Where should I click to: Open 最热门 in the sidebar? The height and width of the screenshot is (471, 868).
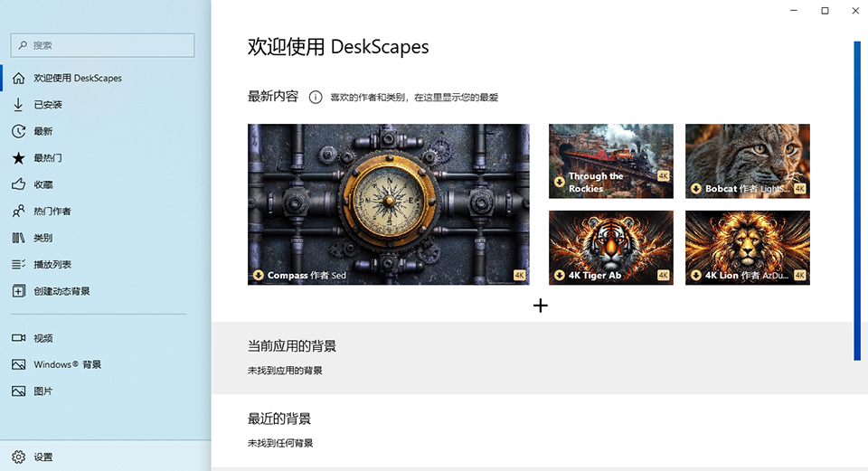pyautogui.click(x=105, y=157)
